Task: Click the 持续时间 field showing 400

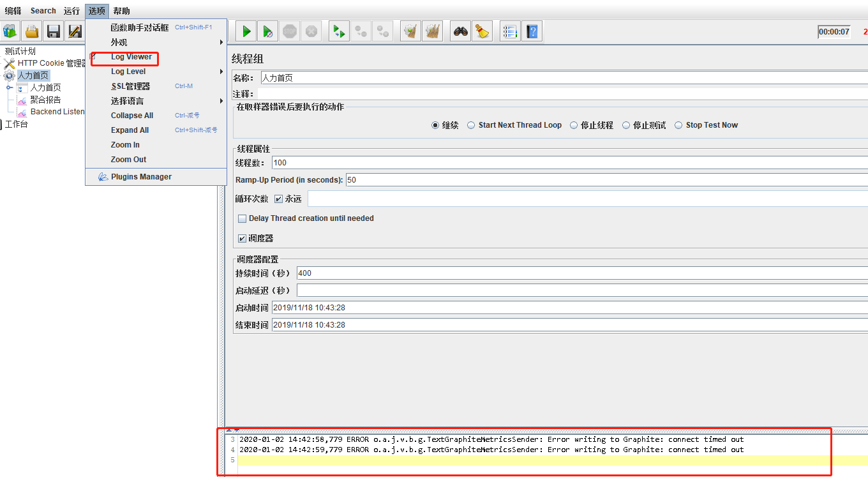Action: (582, 273)
